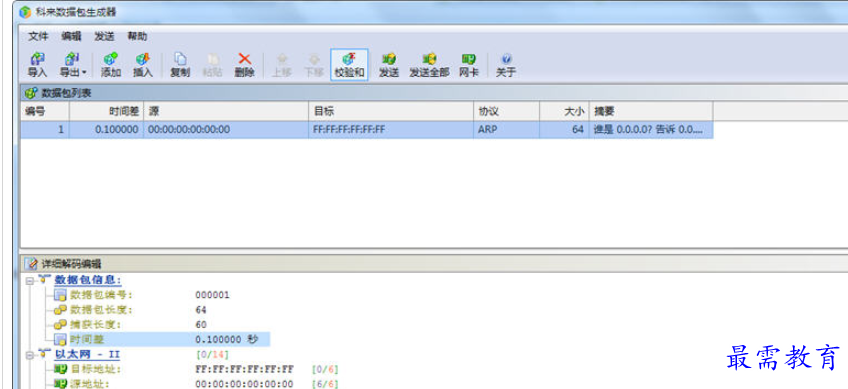Click the 0.100000 秒 value in decoder
The height and width of the screenshot is (389, 848).
tap(227, 340)
